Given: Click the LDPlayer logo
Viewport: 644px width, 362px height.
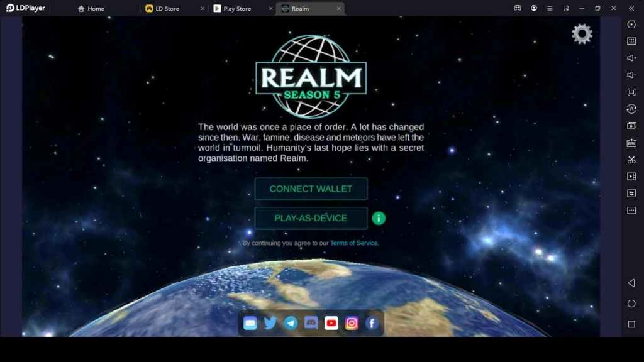Looking at the screenshot, I should (25, 8).
